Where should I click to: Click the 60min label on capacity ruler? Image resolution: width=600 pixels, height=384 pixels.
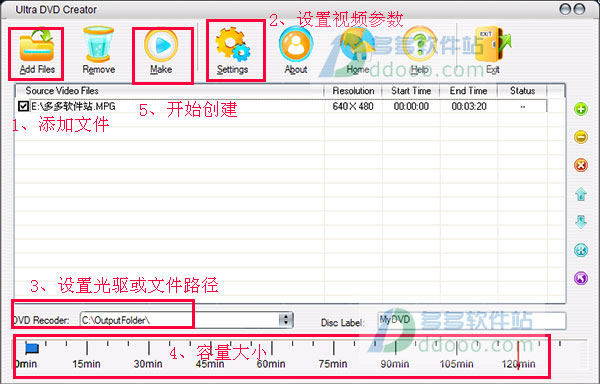271,364
